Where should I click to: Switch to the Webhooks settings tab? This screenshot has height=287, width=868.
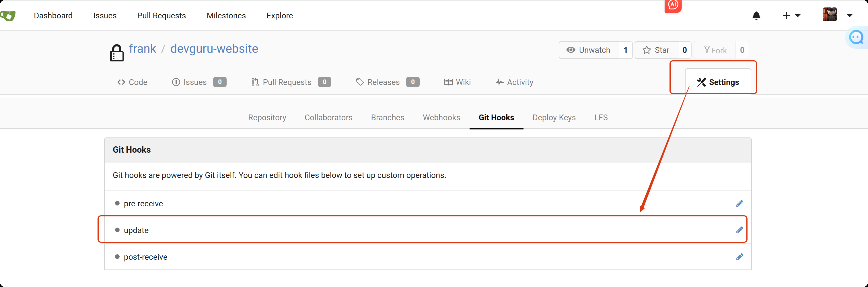[441, 117]
